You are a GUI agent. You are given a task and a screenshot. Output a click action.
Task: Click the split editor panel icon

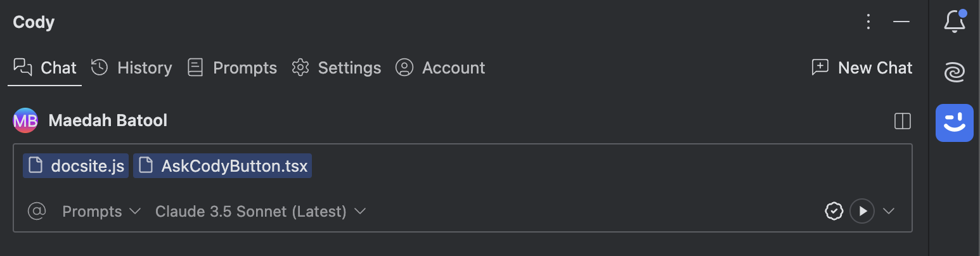[902, 121]
